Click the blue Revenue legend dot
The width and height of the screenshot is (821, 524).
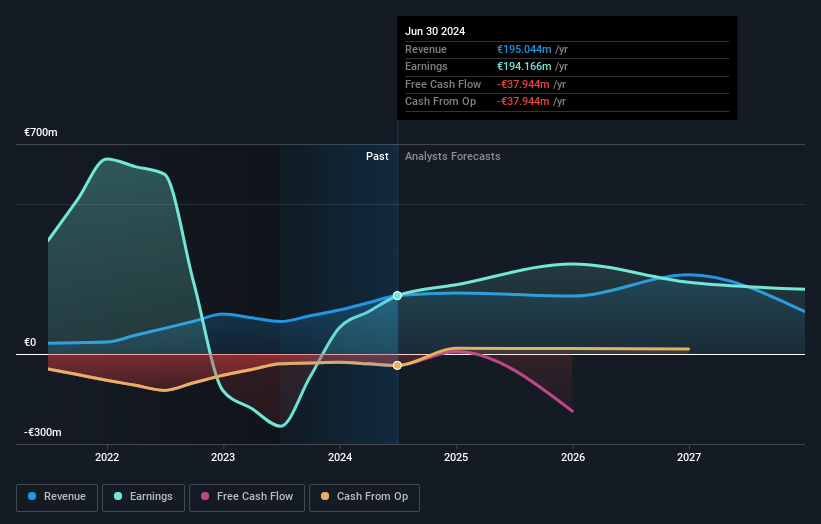click(32, 496)
